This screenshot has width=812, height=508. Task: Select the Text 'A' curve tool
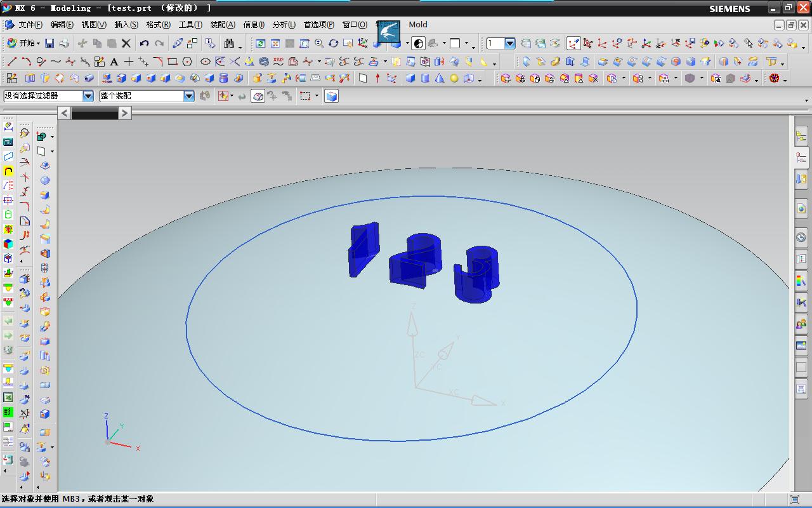114,62
